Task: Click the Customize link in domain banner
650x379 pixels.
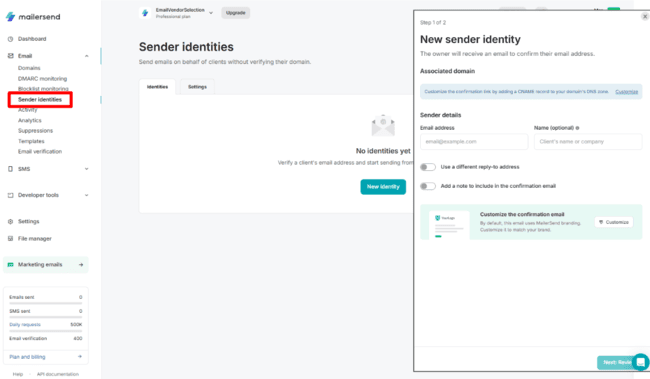Action: [626, 92]
